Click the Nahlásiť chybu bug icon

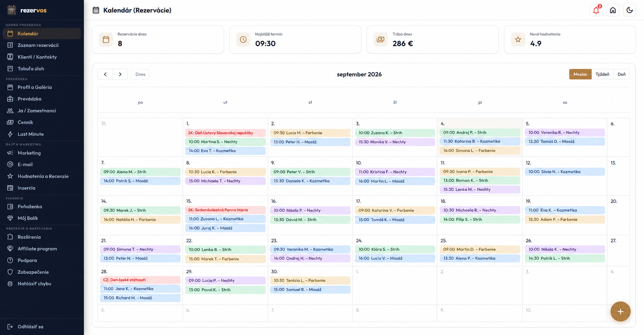(x=10, y=284)
